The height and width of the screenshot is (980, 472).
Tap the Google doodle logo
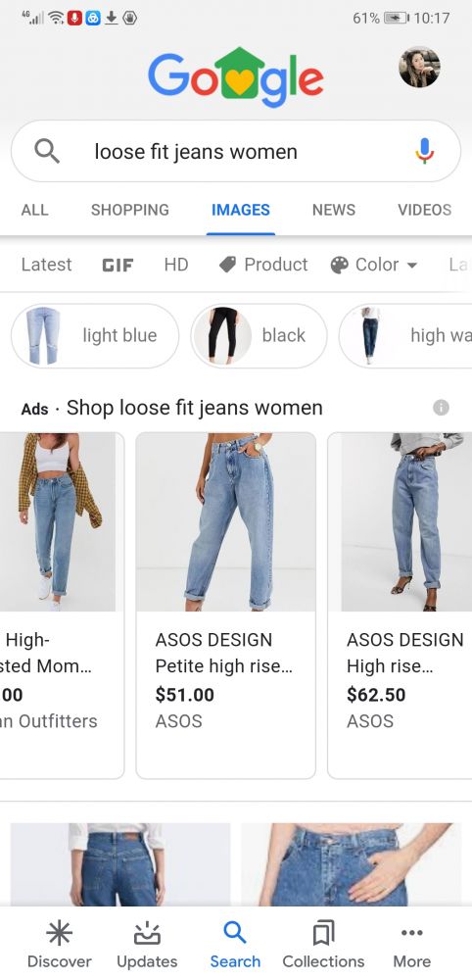point(236,77)
